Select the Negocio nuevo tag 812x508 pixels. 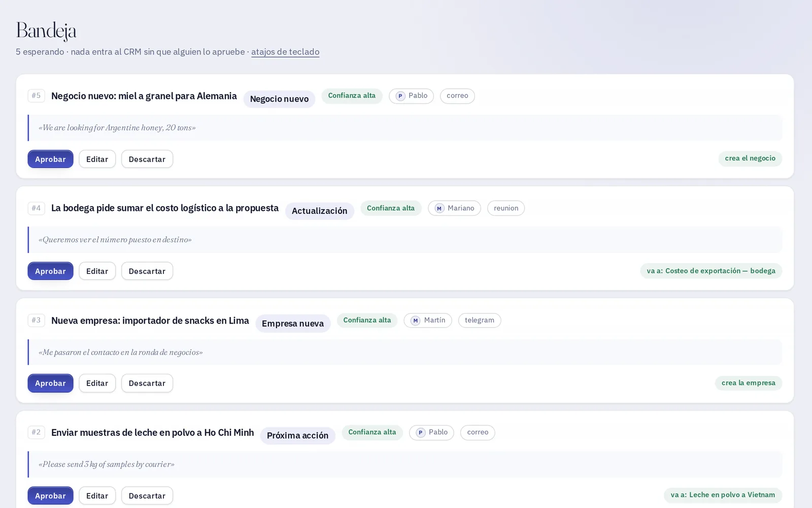click(x=279, y=99)
